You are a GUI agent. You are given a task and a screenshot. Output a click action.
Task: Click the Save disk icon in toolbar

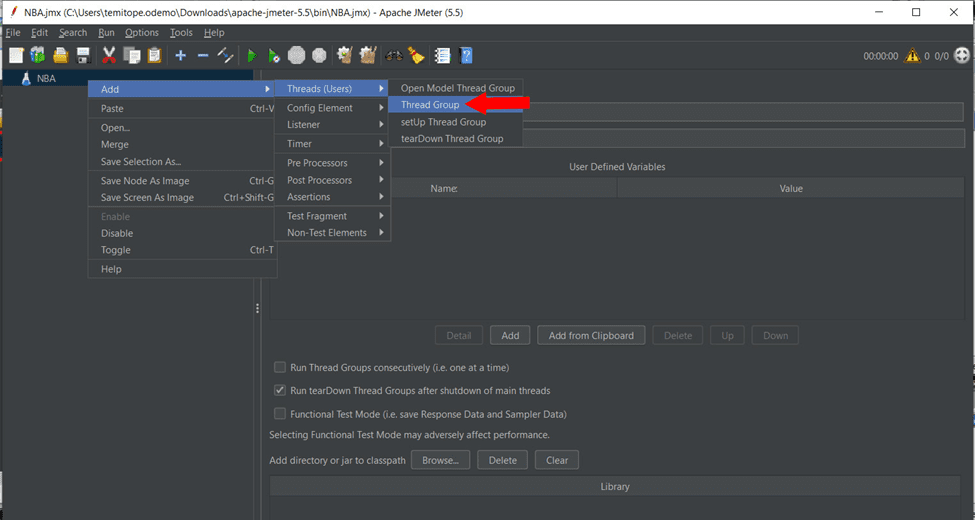click(x=83, y=56)
